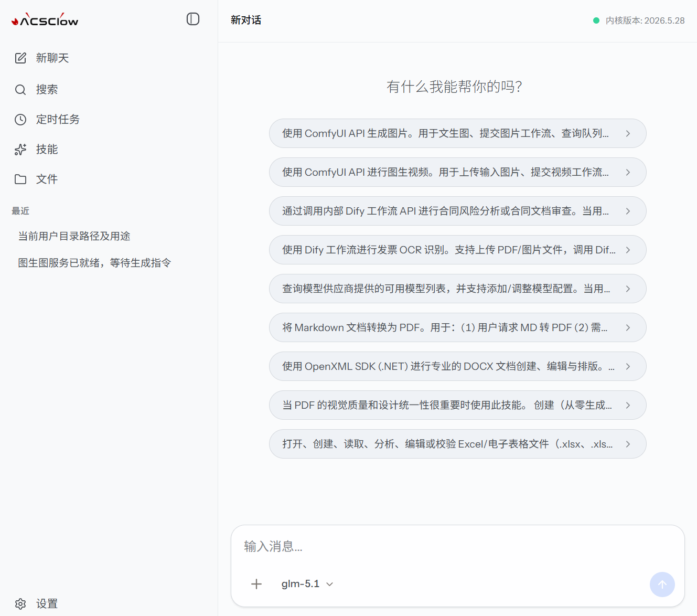Click the ACSClaw logo
Viewport: 697px width, 616px height.
(x=45, y=20)
